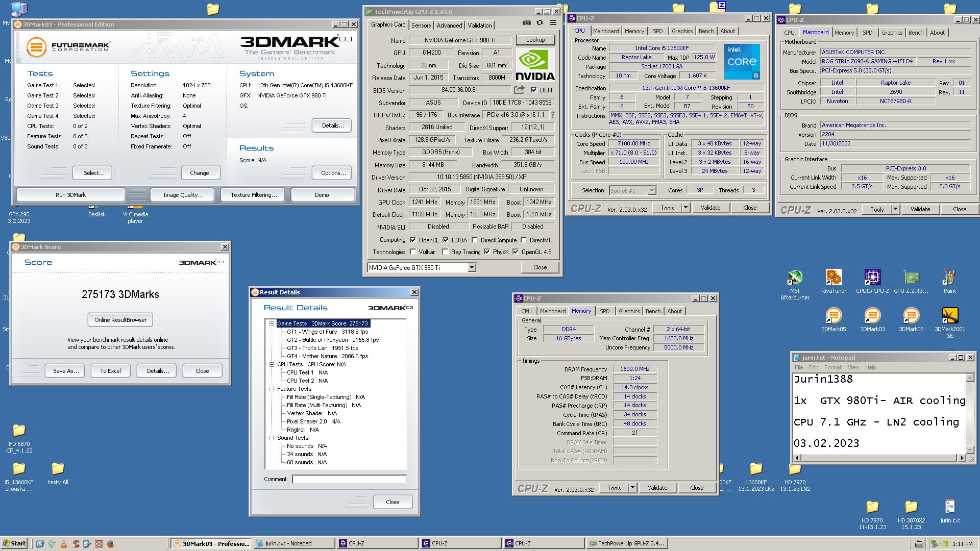Image resolution: width=980 pixels, height=551 pixels.
Task: Toggle the Ray Tracing checkbox
Action: point(445,252)
